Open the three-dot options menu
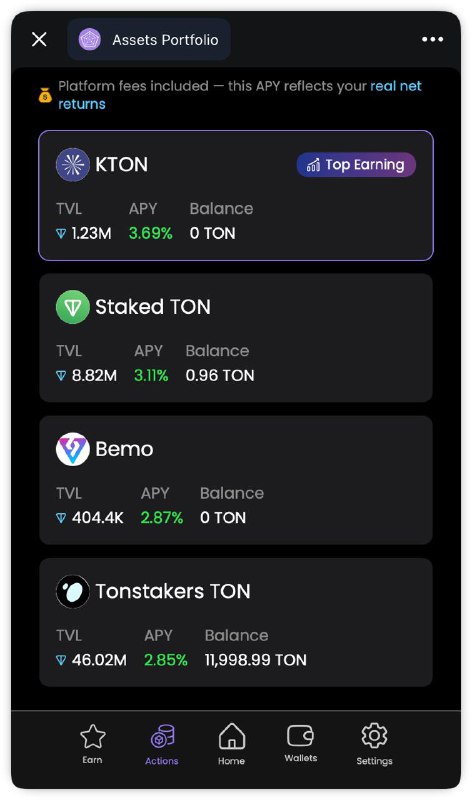This screenshot has width=472, height=800. (x=432, y=39)
